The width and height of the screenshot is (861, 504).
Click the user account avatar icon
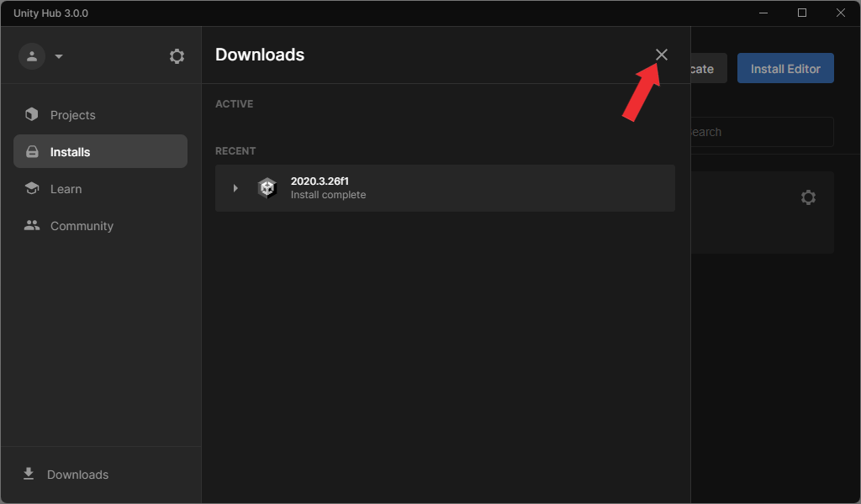(32, 55)
